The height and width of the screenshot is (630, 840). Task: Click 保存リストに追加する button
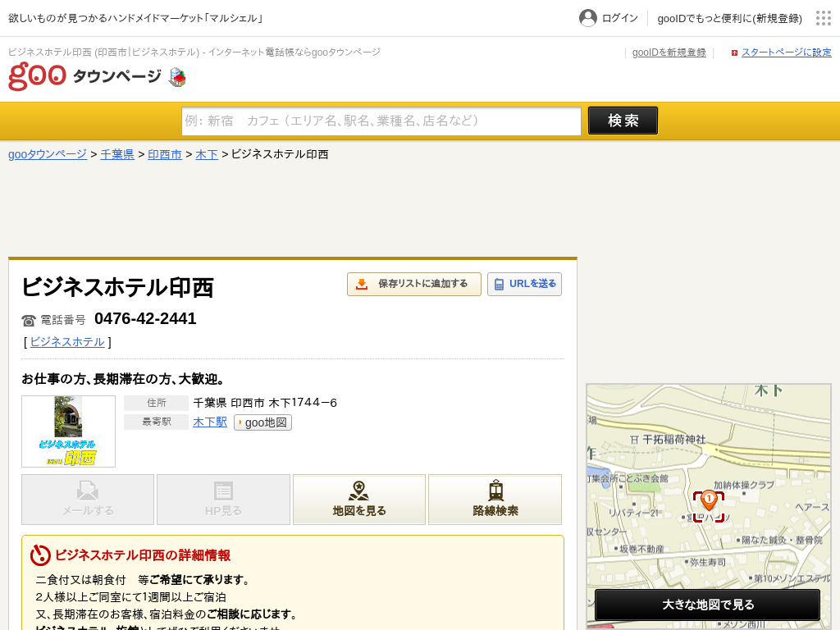[x=414, y=284]
